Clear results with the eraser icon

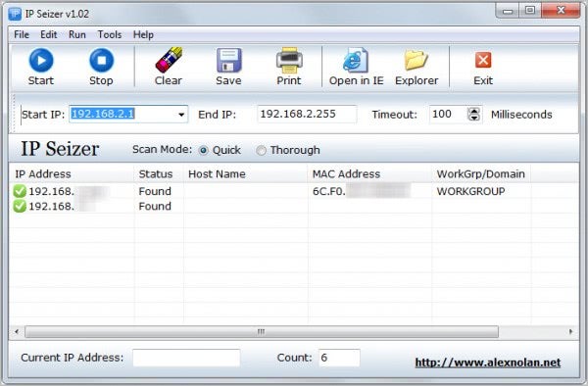pyautogui.click(x=169, y=60)
